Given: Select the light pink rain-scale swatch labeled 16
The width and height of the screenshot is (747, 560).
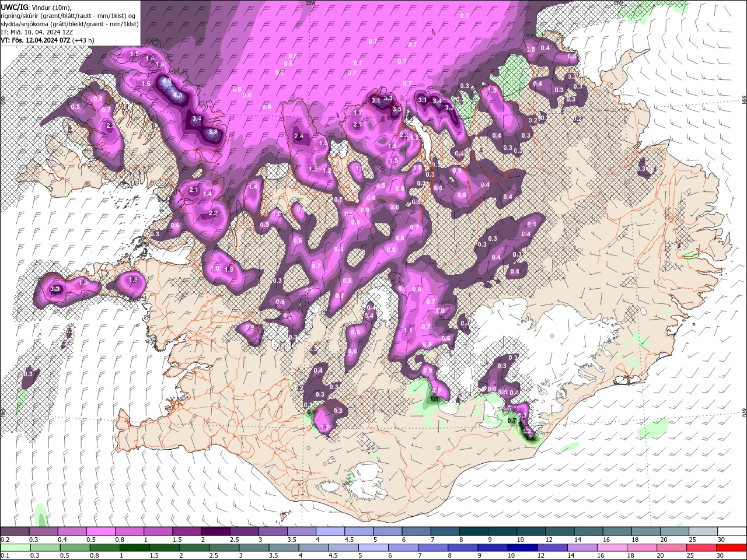Looking at the screenshot, I should tap(612, 548).
